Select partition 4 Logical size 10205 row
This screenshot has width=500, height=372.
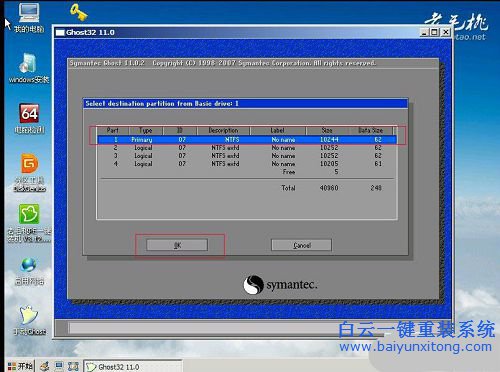pos(247,164)
